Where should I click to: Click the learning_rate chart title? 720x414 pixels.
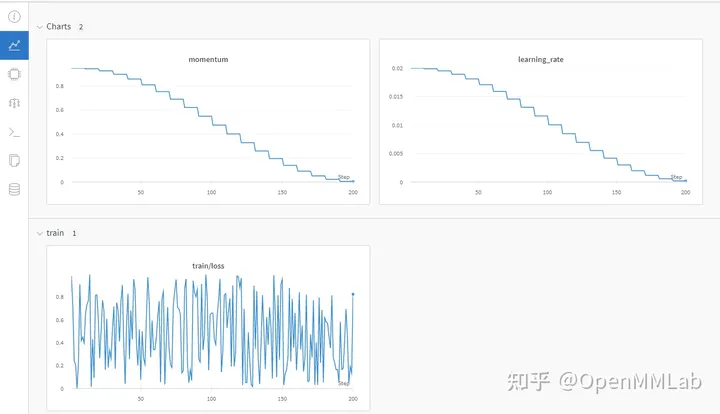tap(540, 59)
